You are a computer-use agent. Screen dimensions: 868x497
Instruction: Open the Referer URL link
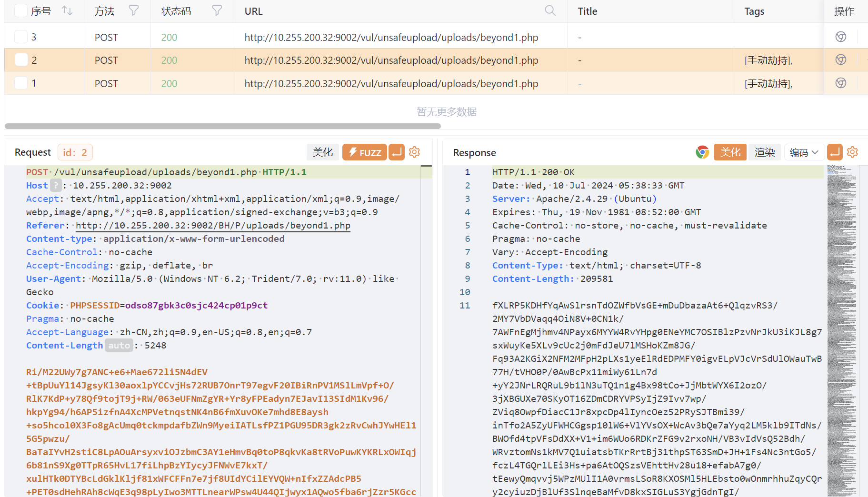[213, 225]
